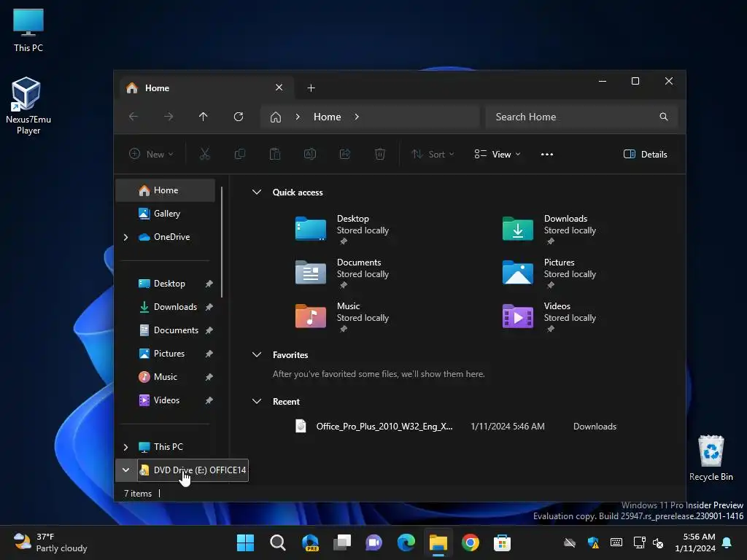Collapse the Recent section

pos(256,401)
